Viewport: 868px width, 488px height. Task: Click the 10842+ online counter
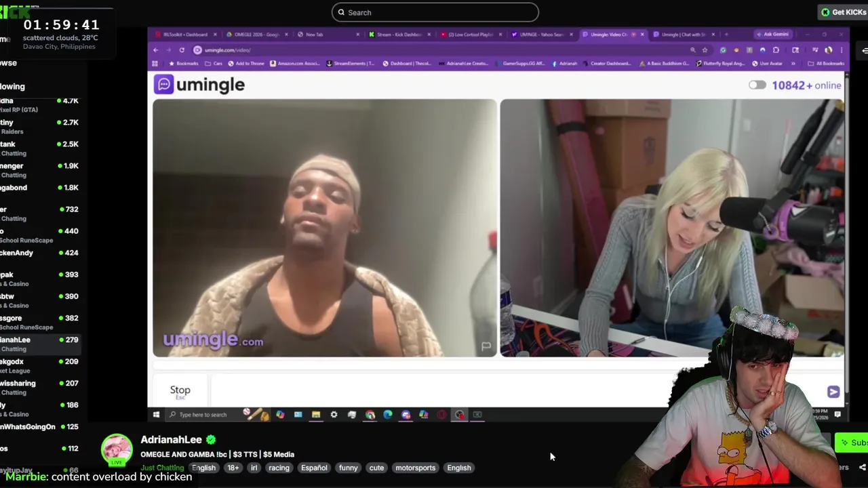coord(806,85)
